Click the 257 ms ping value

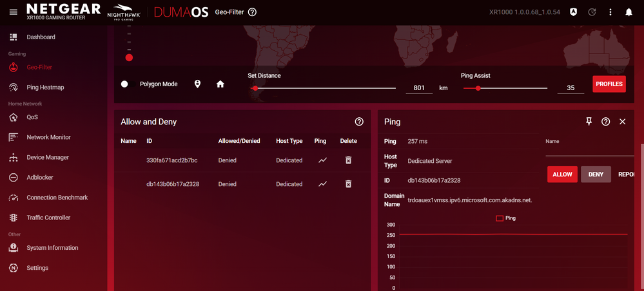point(417,141)
